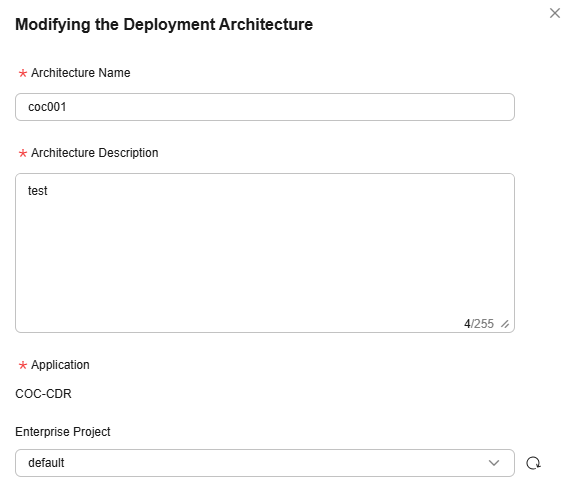Close the Modifying the Deployment Architecture dialog

(x=555, y=13)
